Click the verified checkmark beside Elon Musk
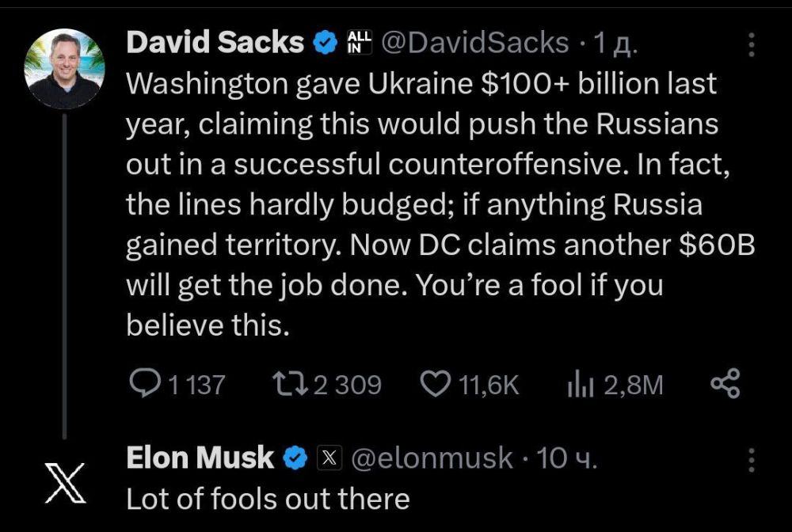The height and width of the screenshot is (532, 792). click(x=293, y=457)
